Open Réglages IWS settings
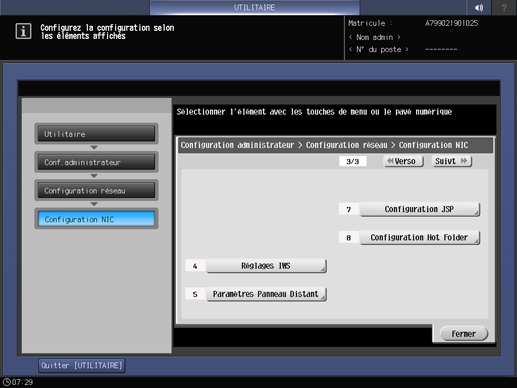The image size is (517, 388). coord(266,266)
